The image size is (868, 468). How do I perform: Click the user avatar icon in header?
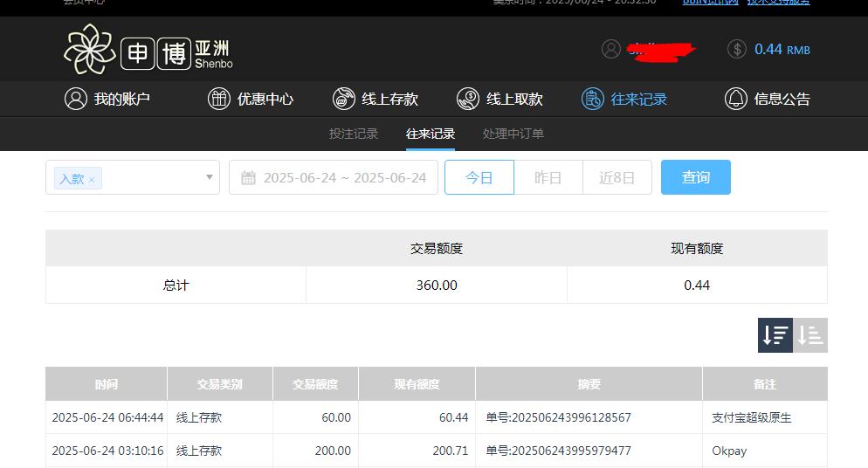pos(611,49)
